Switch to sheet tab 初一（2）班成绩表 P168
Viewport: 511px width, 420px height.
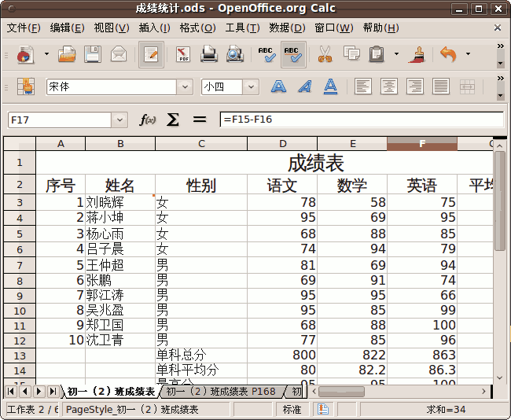tap(221, 392)
